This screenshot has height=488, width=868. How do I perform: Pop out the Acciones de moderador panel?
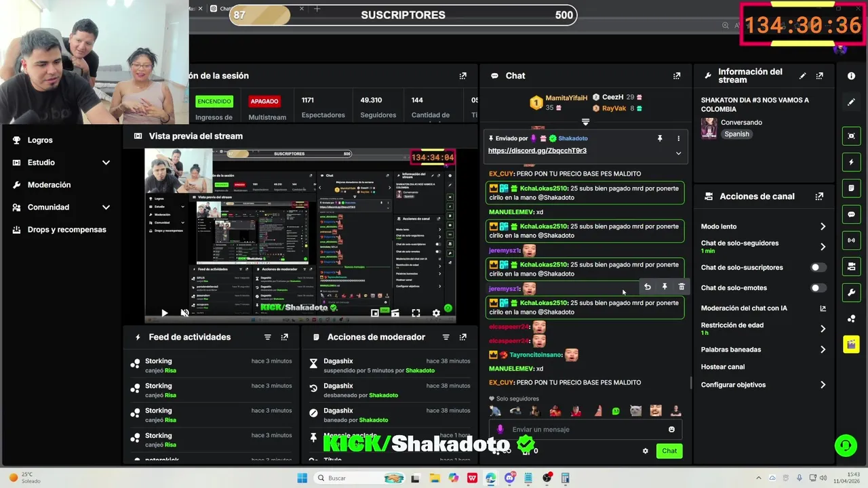point(462,337)
